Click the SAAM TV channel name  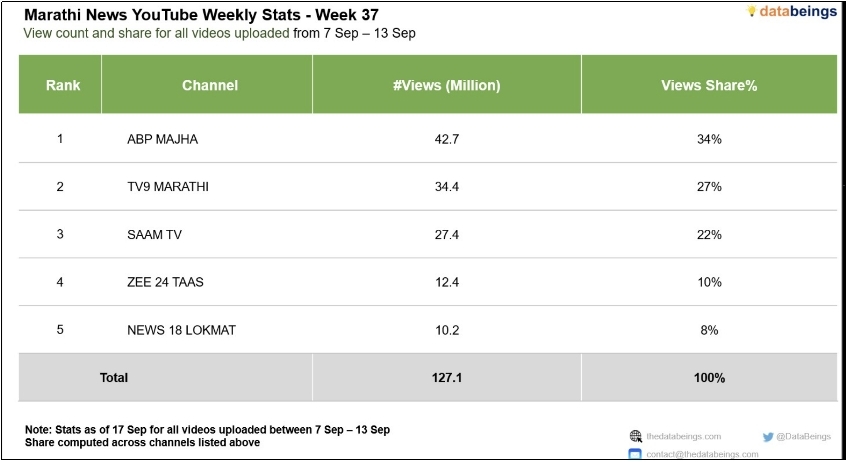point(154,234)
